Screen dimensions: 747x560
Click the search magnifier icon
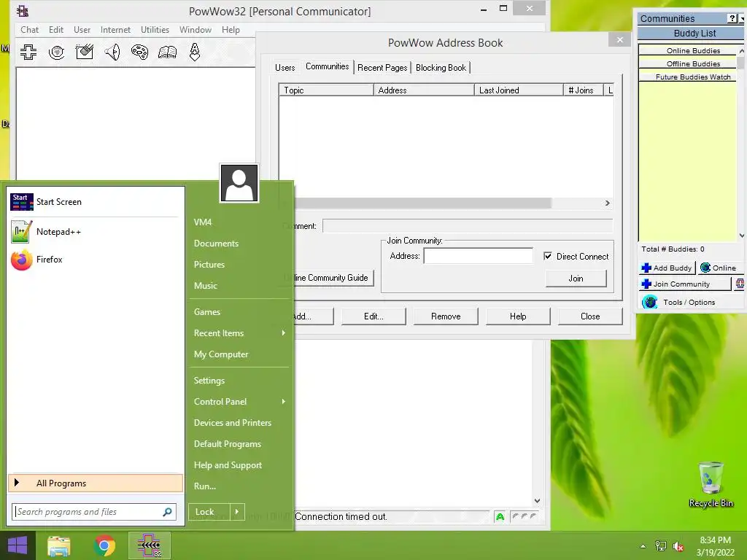coord(167,512)
